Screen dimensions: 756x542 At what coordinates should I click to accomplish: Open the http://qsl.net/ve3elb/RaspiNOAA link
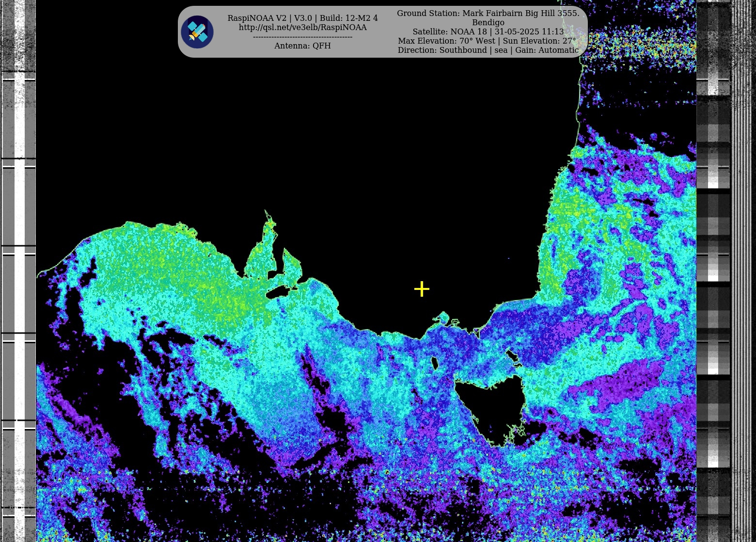(302, 28)
